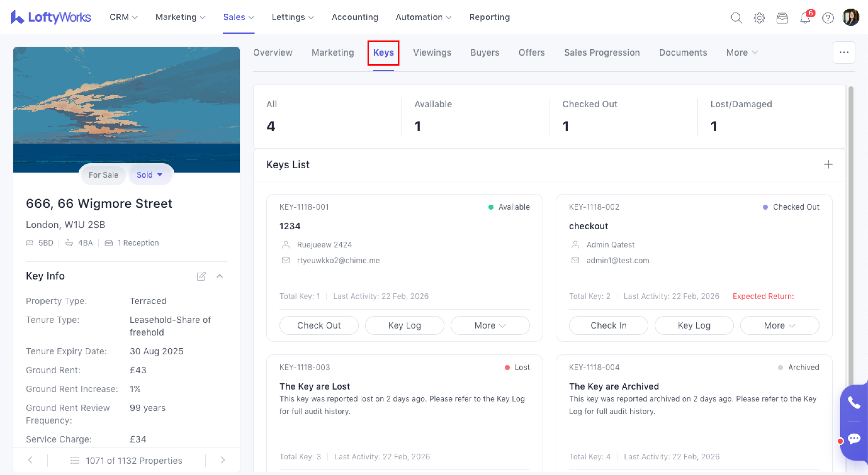Open the phone dialer widget
This screenshot has height=475, width=868.
tap(854, 402)
